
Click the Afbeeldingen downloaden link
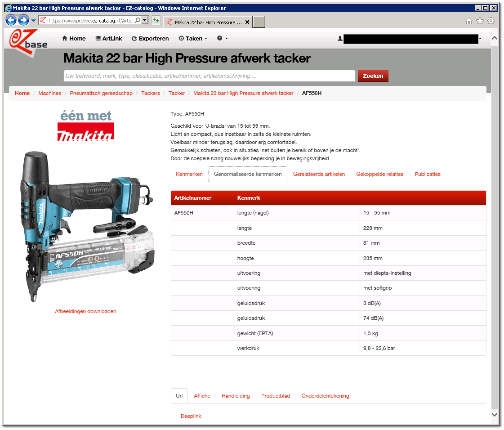coord(85,311)
